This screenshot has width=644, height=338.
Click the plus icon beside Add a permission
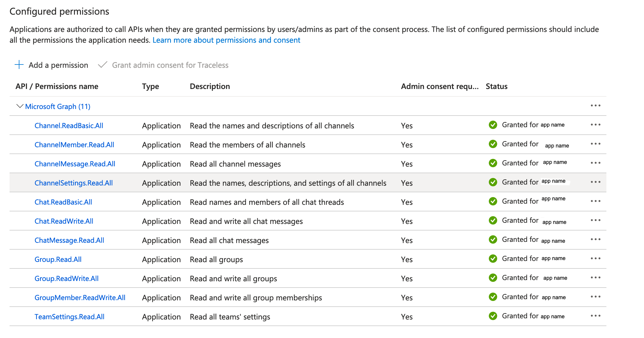pos(19,65)
